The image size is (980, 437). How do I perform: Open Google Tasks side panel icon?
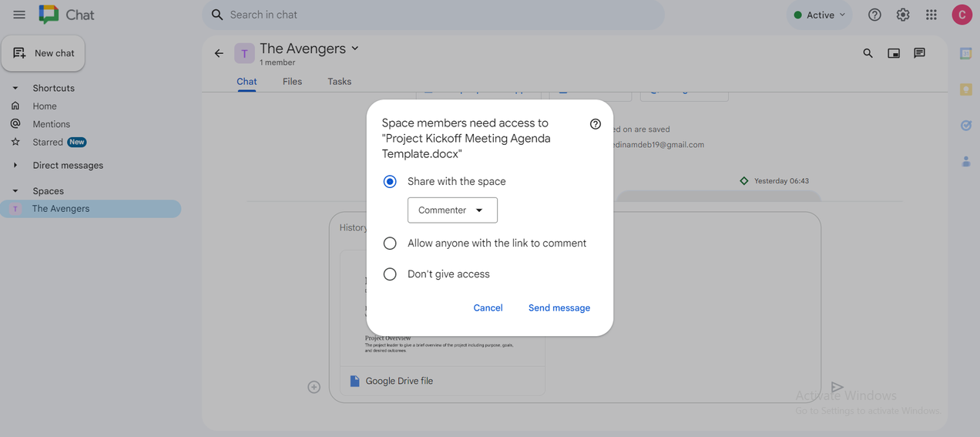[x=965, y=125]
